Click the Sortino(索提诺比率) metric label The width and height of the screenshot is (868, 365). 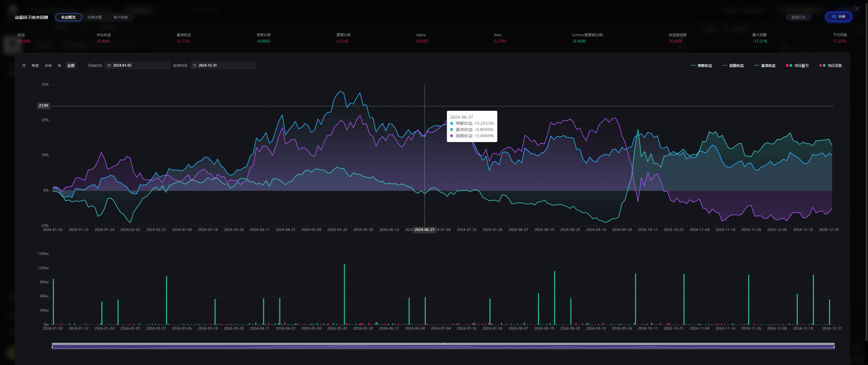coord(587,35)
